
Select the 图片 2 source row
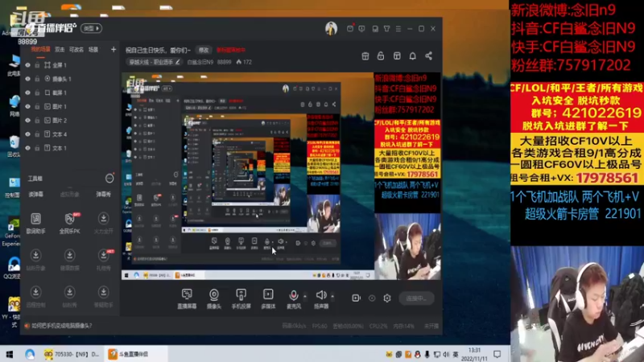70,120
